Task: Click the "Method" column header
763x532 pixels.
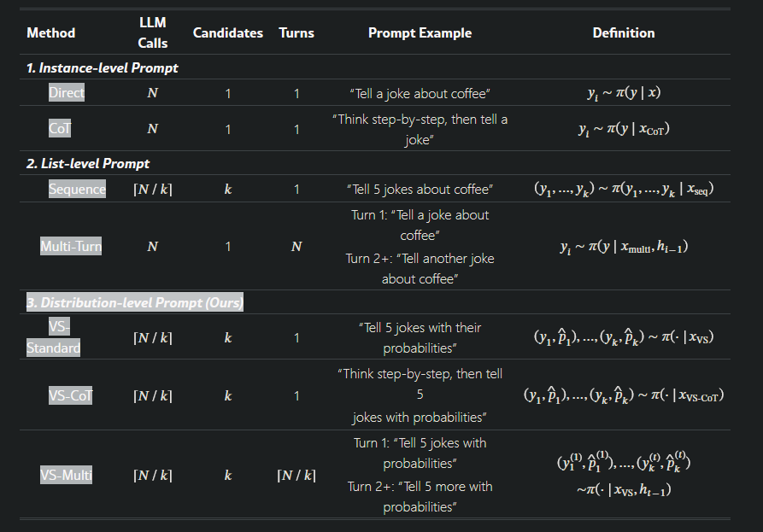Action: (x=51, y=33)
